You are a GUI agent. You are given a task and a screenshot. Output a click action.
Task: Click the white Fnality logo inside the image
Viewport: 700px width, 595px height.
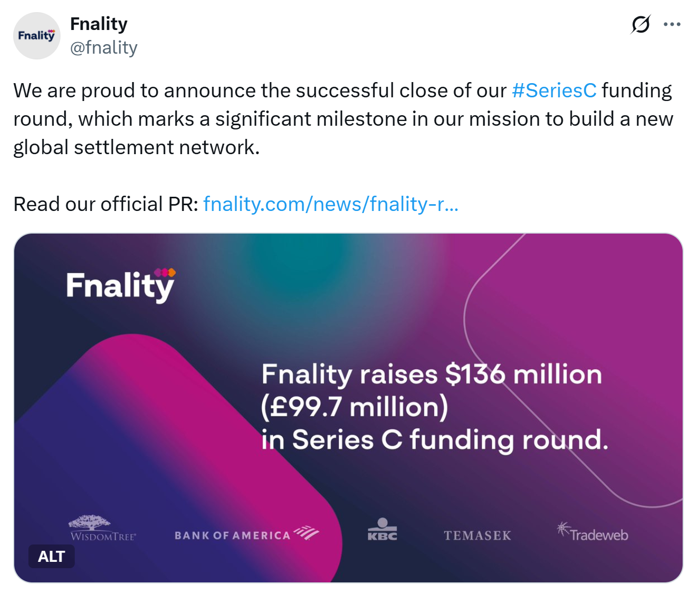click(121, 286)
